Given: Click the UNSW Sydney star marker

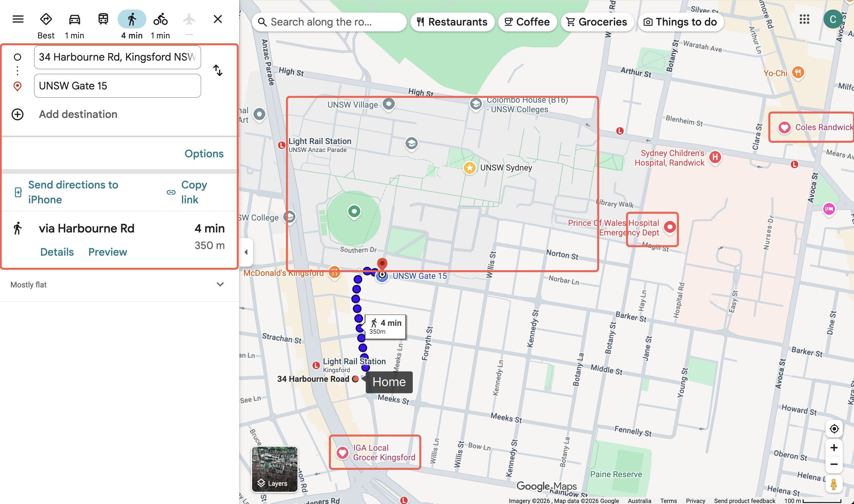Looking at the screenshot, I should tap(469, 168).
